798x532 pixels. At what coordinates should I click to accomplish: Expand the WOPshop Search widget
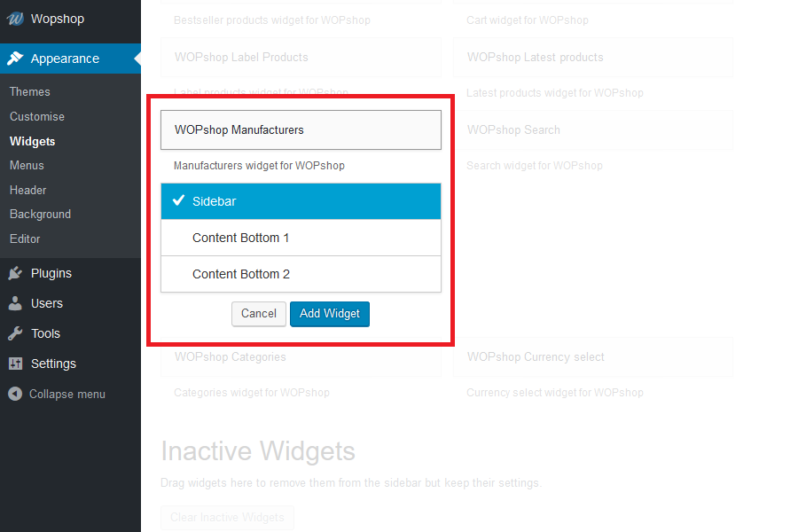(x=592, y=129)
